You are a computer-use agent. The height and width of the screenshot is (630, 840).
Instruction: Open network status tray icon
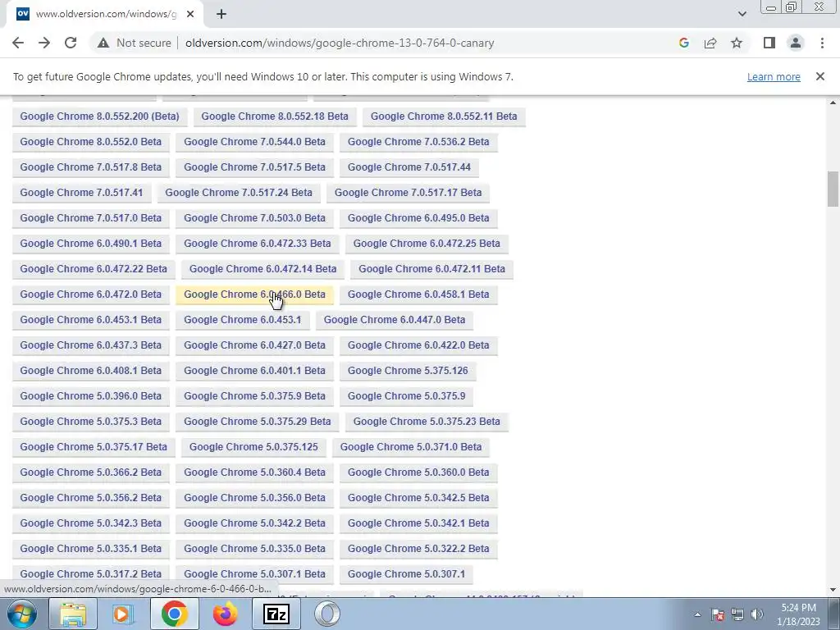(737, 614)
